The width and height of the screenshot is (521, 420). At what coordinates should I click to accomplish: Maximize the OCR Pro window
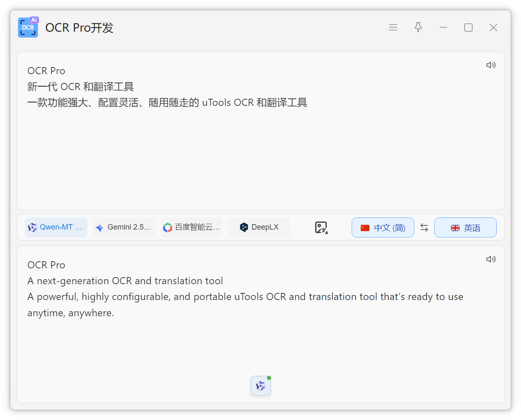pyautogui.click(x=468, y=27)
